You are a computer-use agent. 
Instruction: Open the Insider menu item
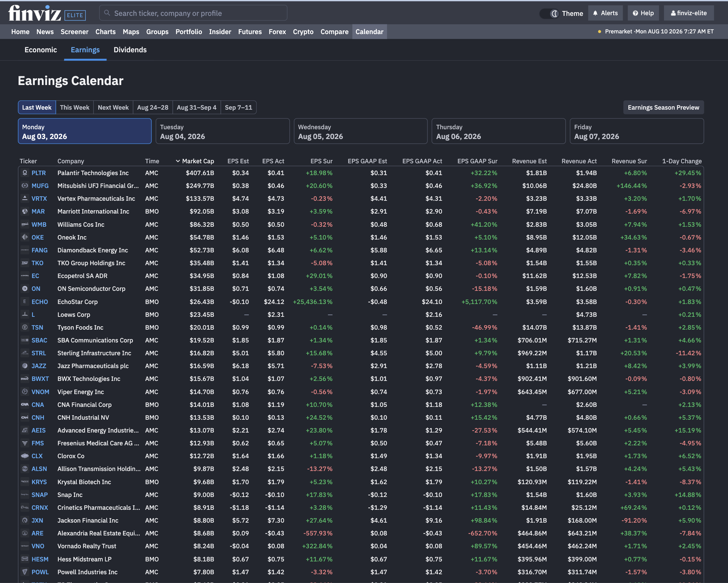(220, 32)
